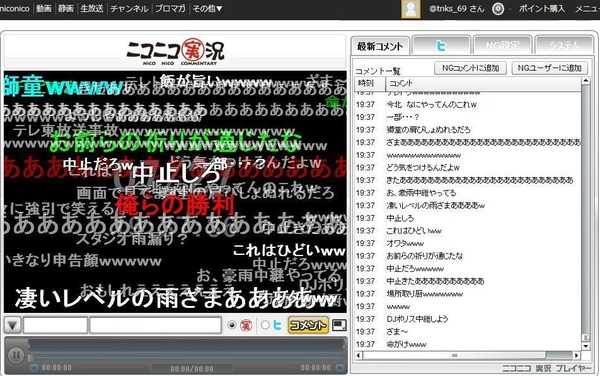600x376 pixels.
Task: Click the horizontal scrollbar thumb under comments
Action: (454, 355)
